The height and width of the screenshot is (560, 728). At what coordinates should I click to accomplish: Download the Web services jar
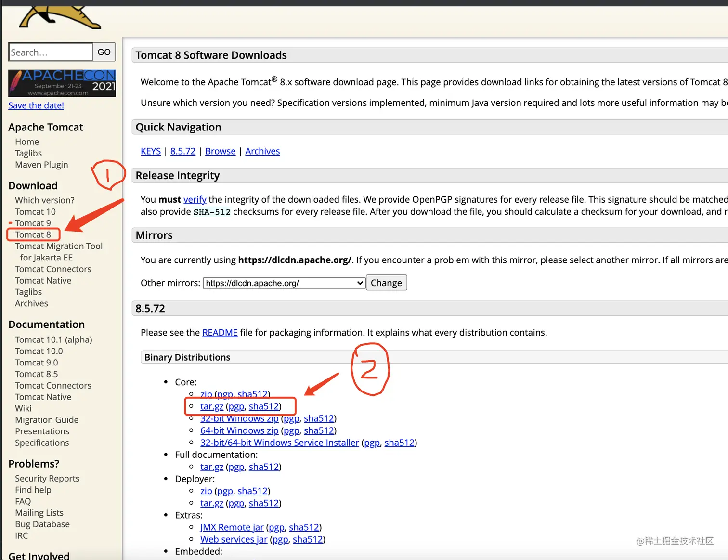234,539
